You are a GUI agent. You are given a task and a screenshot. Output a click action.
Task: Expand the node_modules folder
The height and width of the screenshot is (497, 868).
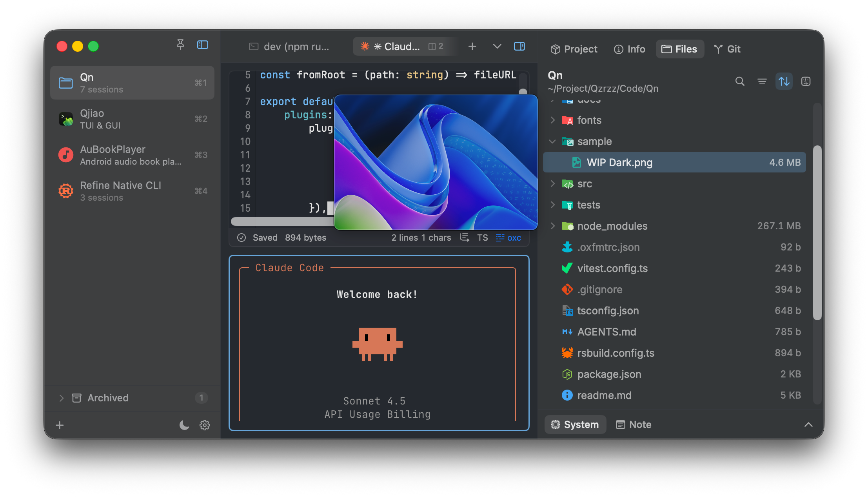(552, 226)
